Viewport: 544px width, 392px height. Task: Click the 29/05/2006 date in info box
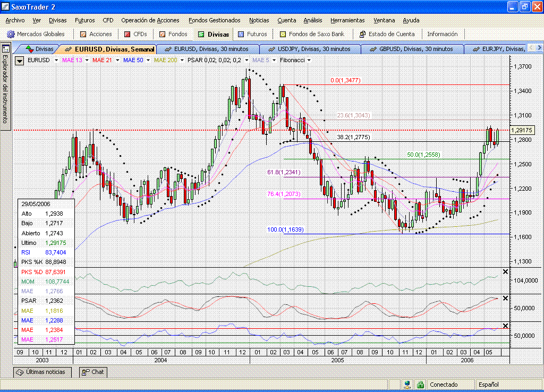36,204
